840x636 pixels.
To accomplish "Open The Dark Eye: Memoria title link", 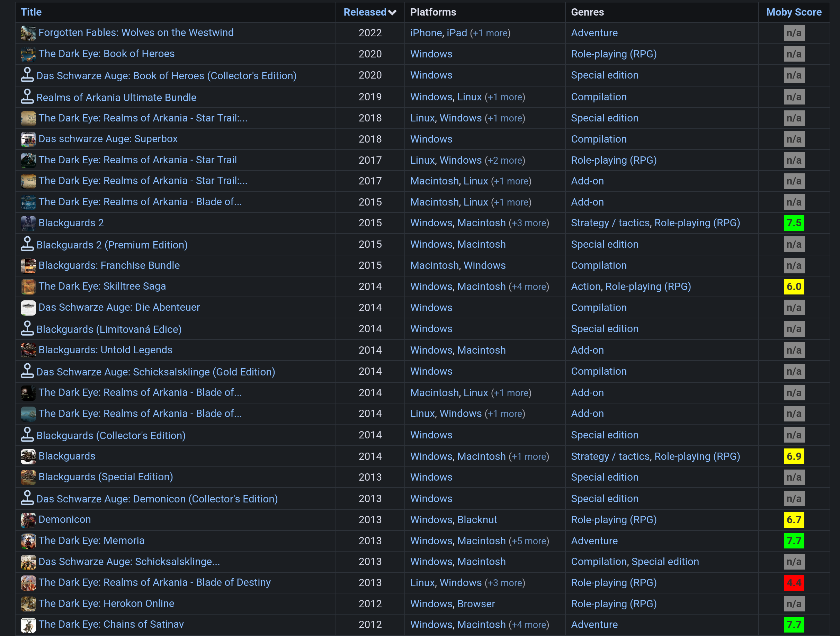I will click(91, 540).
